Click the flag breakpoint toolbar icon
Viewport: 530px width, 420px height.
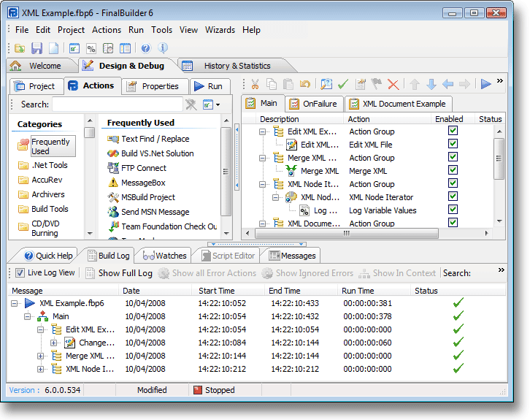pos(377,84)
